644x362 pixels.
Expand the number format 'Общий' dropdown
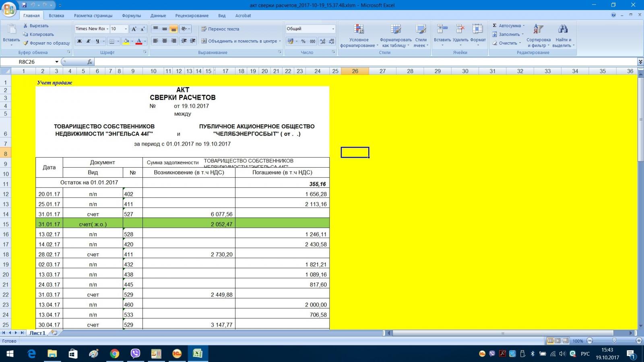click(x=333, y=29)
